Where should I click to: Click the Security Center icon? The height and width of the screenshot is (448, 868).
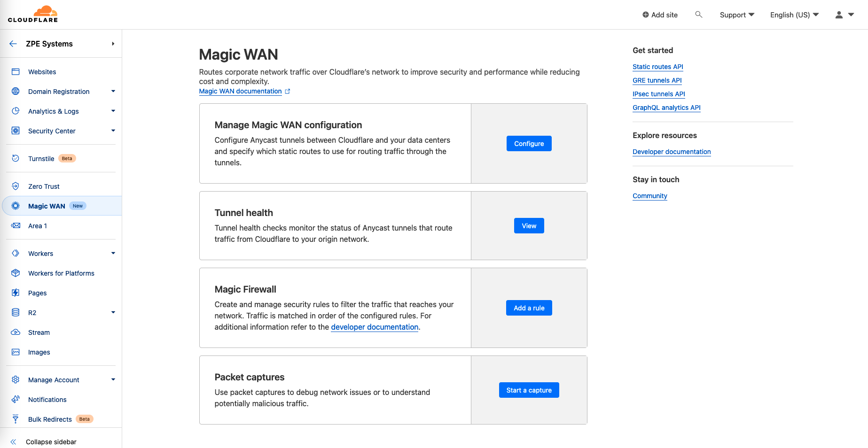(x=16, y=131)
